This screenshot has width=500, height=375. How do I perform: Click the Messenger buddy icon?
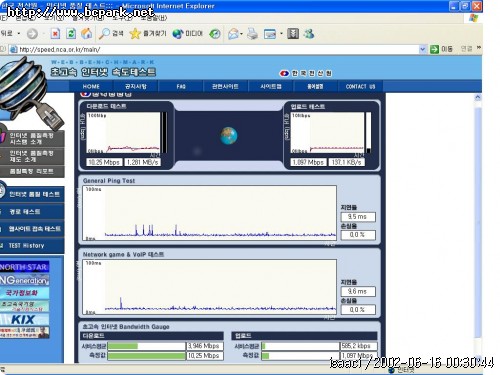point(309,34)
